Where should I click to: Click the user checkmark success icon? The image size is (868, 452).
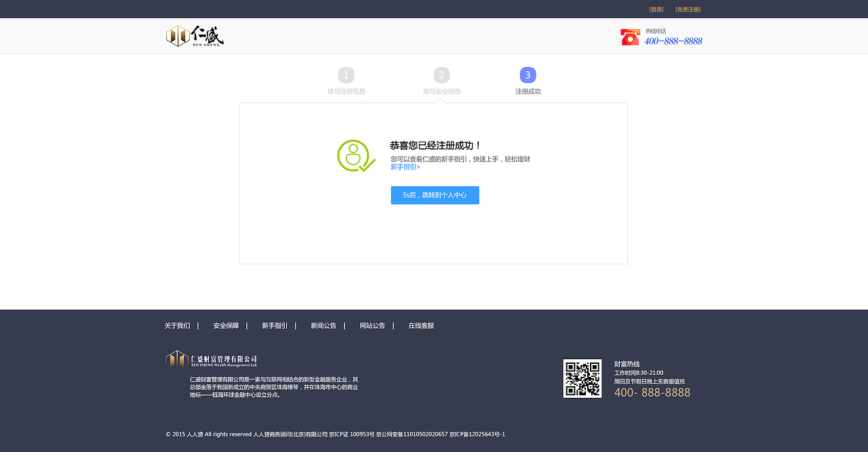(x=355, y=157)
